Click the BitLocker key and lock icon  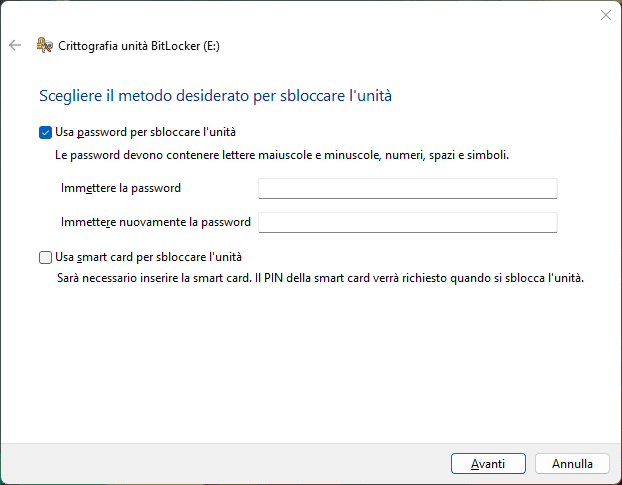pyautogui.click(x=44, y=45)
